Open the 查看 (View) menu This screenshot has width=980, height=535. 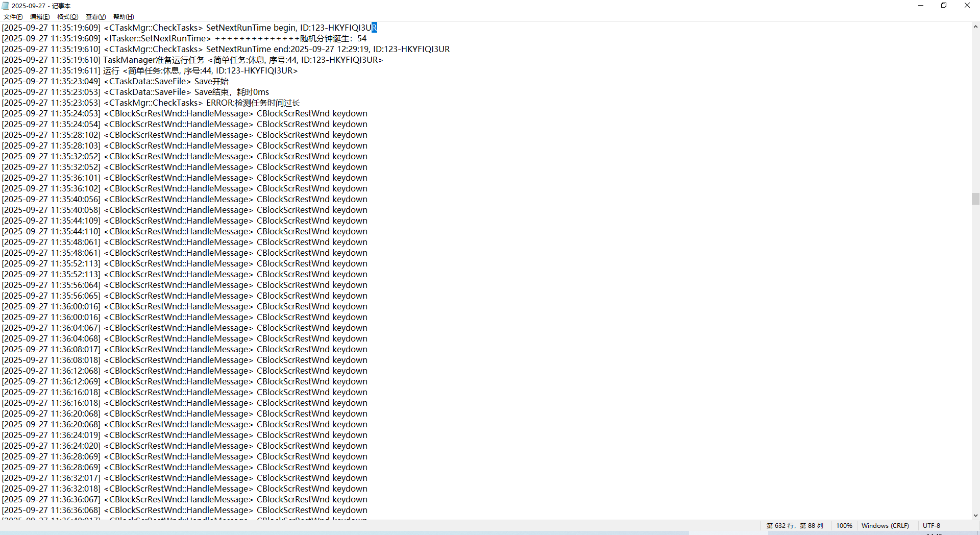[x=95, y=17]
